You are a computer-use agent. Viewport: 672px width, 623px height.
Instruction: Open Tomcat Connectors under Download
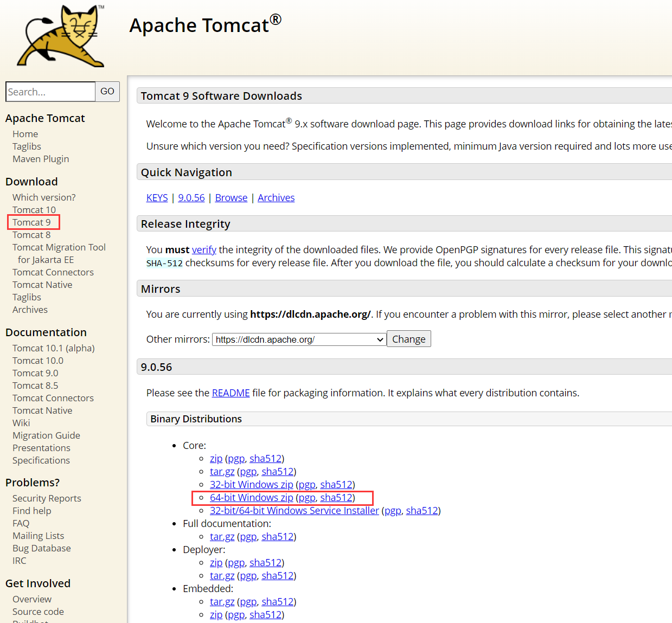pyautogui.click(x=53, y=272)
